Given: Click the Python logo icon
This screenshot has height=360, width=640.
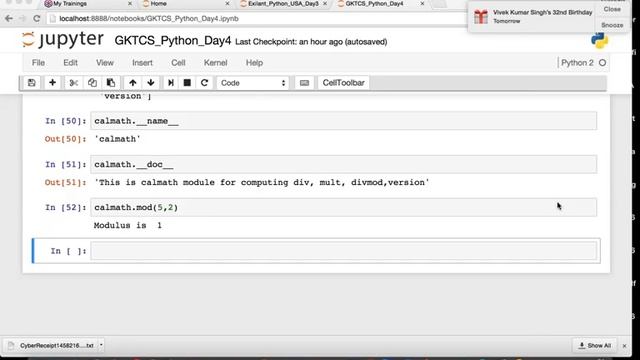Looking at the screenshot, I should pos(599,41).
